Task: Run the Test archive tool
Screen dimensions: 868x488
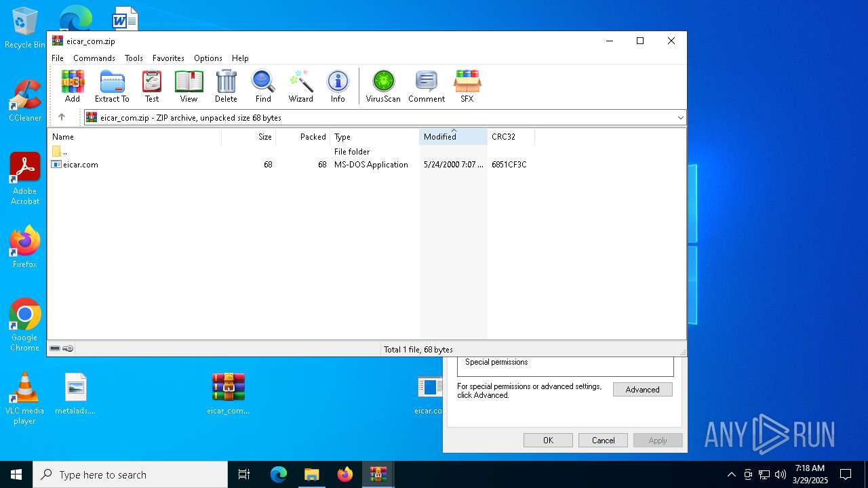Action: (152, 86)
